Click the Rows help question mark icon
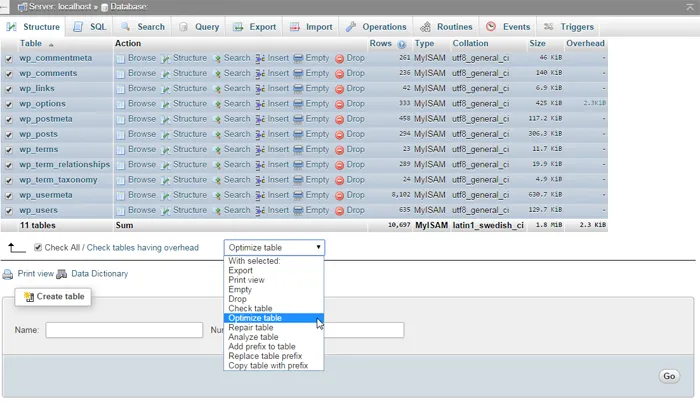 pos(402,44)
